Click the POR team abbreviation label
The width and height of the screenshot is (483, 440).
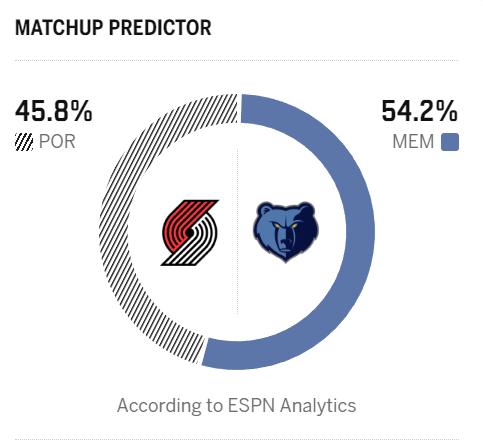pyautogui.click(x=57, y=142)
